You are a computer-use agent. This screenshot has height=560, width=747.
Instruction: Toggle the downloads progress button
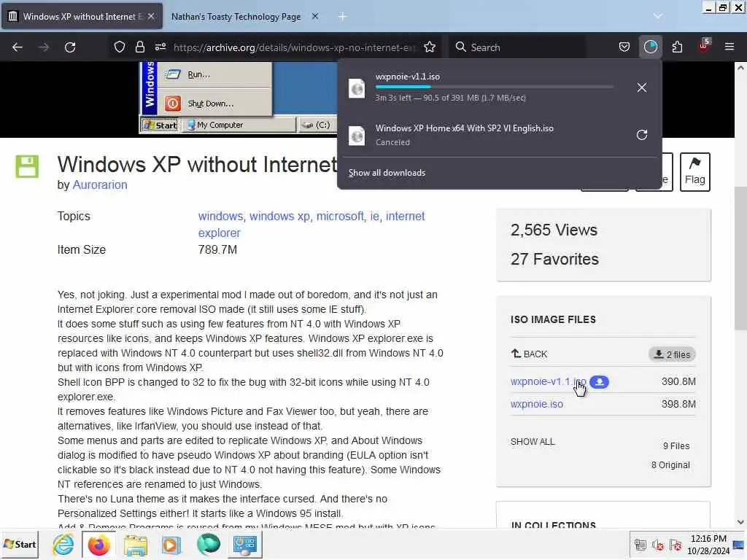click(650, 47)
